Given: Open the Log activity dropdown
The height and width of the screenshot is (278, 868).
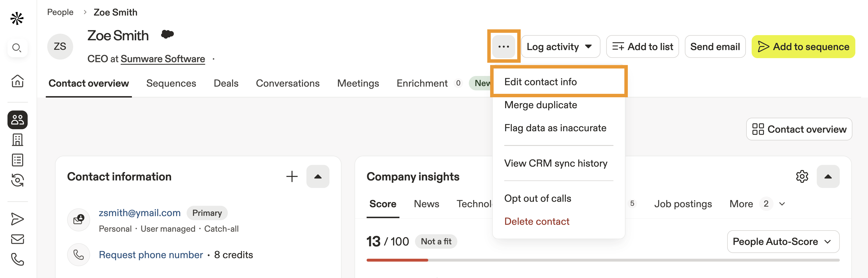Looking at the screenshot, I should 560,46.
